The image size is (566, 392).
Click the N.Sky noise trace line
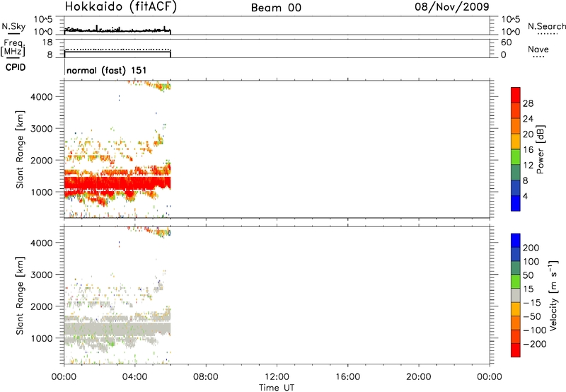coord(117,30)
